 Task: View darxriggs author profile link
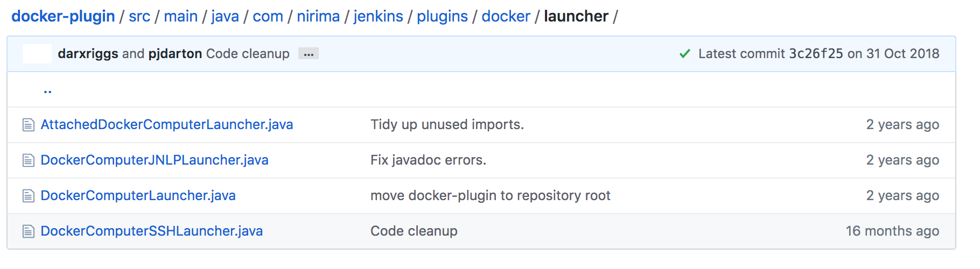click(x=88, y=54)
